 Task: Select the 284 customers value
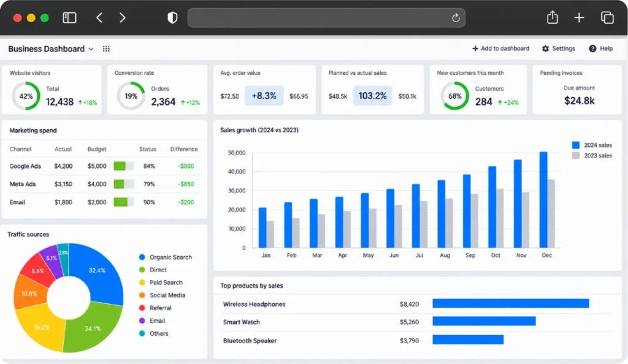(483, 102)
